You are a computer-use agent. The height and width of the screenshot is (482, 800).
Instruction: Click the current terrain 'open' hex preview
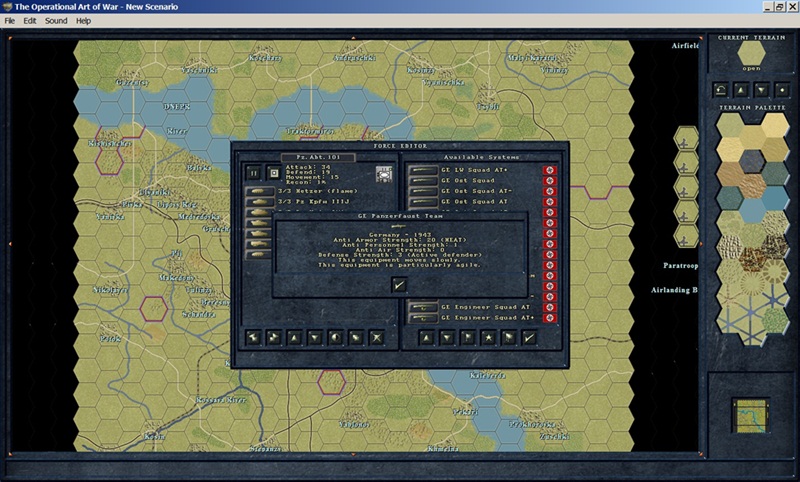[x=751, y=53]
